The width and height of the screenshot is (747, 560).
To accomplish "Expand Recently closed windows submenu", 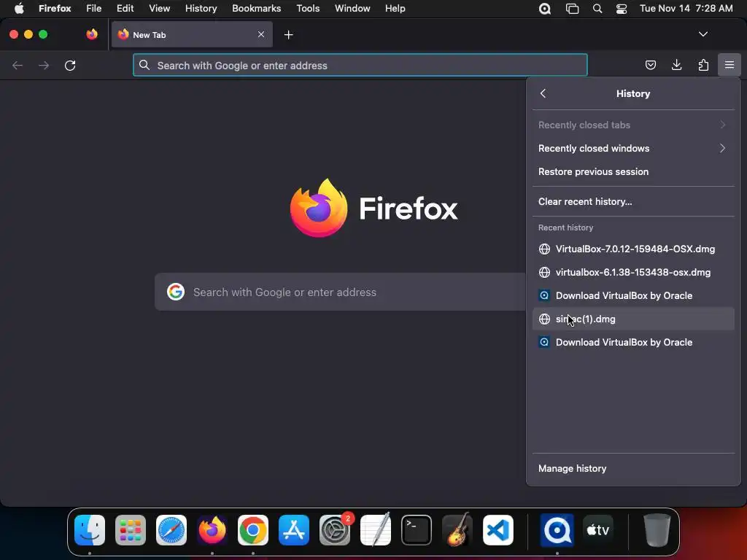I will pyautogui.click(x=633, y=148).
